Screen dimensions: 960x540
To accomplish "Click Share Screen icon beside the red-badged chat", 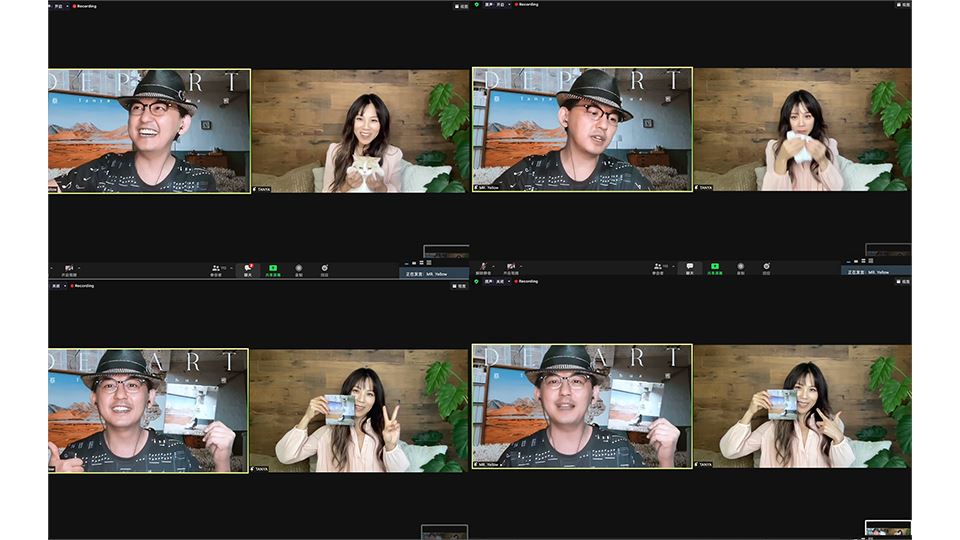I will tap(272, 269).
